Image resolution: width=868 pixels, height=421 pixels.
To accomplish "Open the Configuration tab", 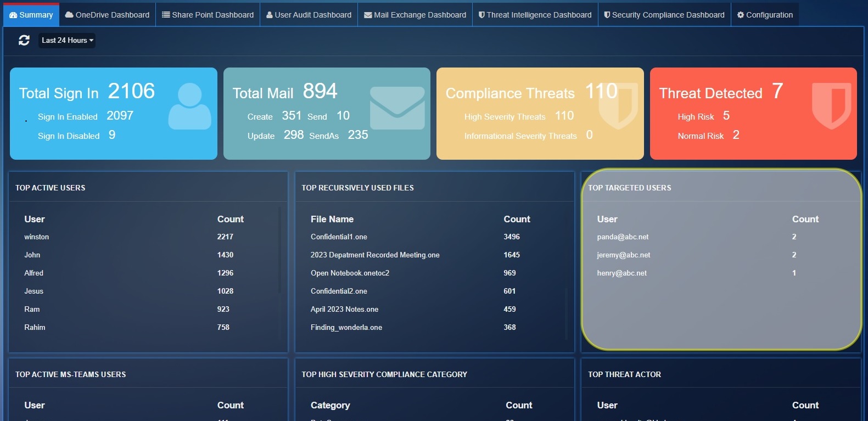I will [x=765, y=15].
